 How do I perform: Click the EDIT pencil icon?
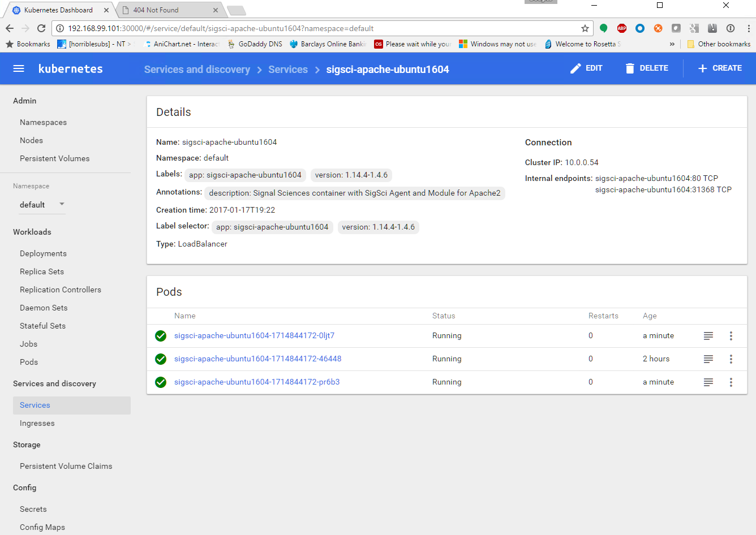[575, 68]
